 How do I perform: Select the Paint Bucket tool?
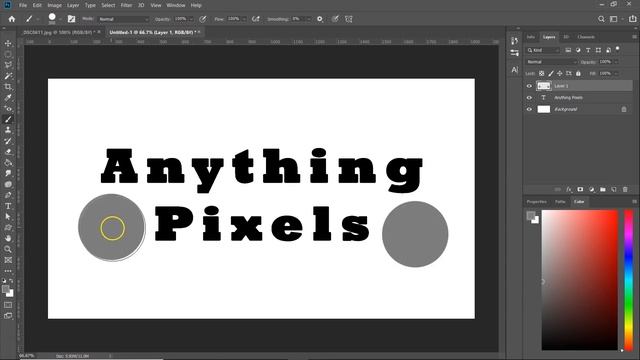[8, 162]
